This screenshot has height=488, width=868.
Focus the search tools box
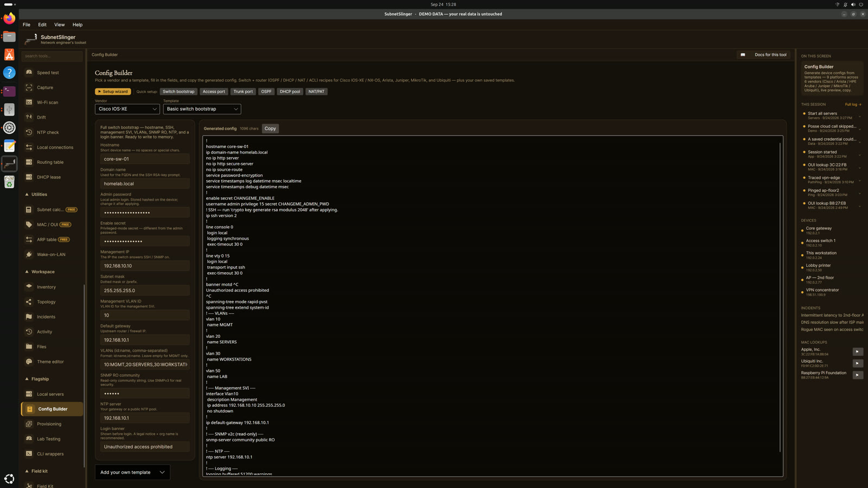pyautogui.click(x=52, y=56)
